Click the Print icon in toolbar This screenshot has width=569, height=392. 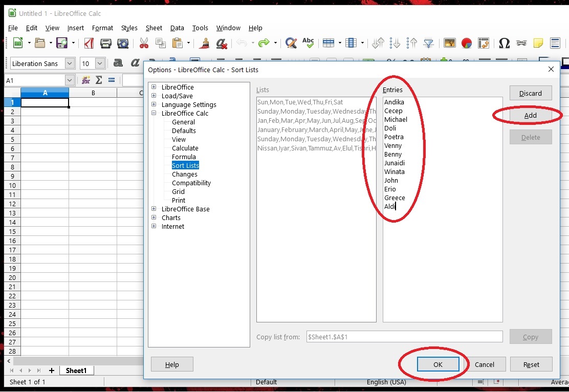coord(105,43)
